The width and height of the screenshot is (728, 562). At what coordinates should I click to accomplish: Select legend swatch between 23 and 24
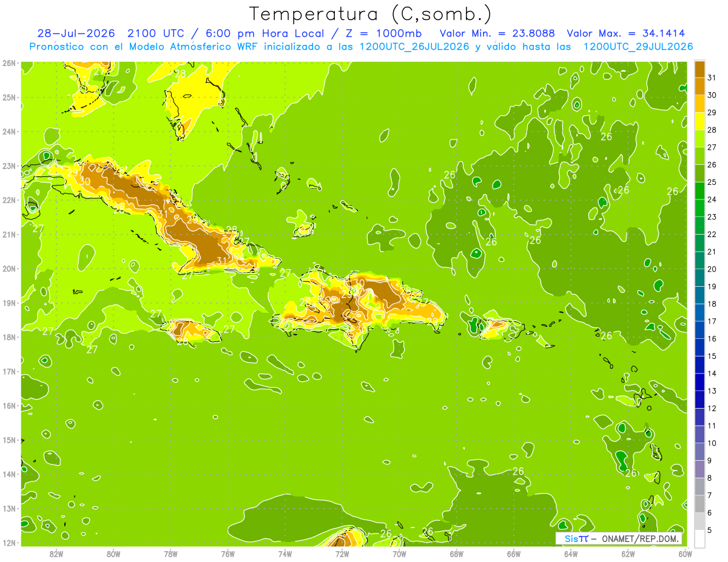[699, 208]
